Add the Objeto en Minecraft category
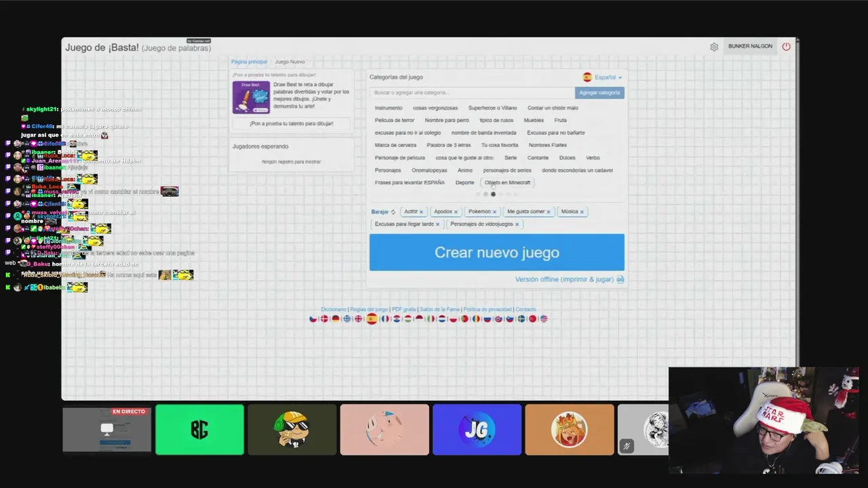868x488 pixels. coord(507,183)
